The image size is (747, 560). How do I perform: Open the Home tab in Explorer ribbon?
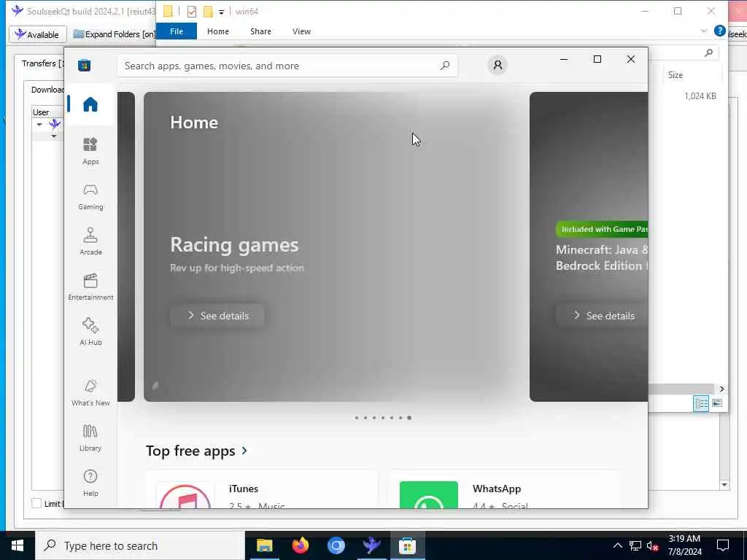(x=217, y=31)
